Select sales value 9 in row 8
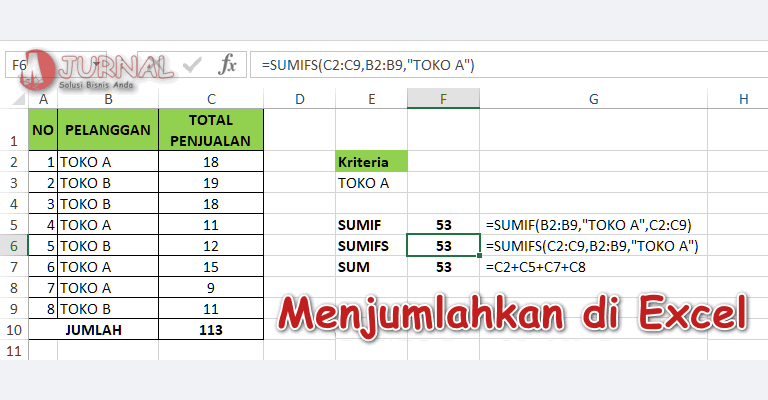768x400 pixels. (x=211, y=288)
